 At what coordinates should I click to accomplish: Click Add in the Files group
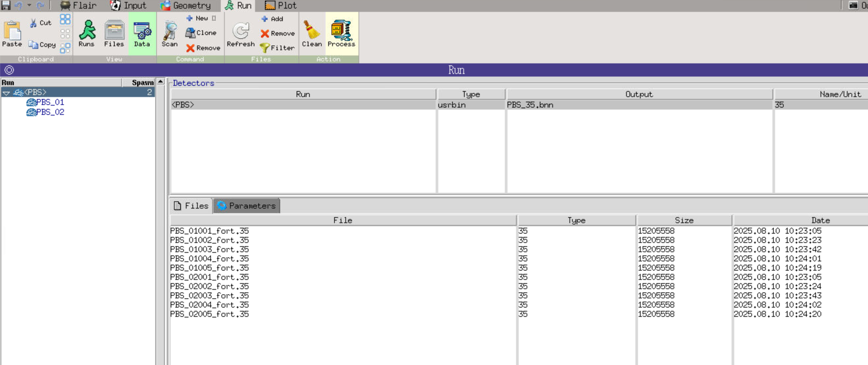pyautogui.click(x=272, y=19)
